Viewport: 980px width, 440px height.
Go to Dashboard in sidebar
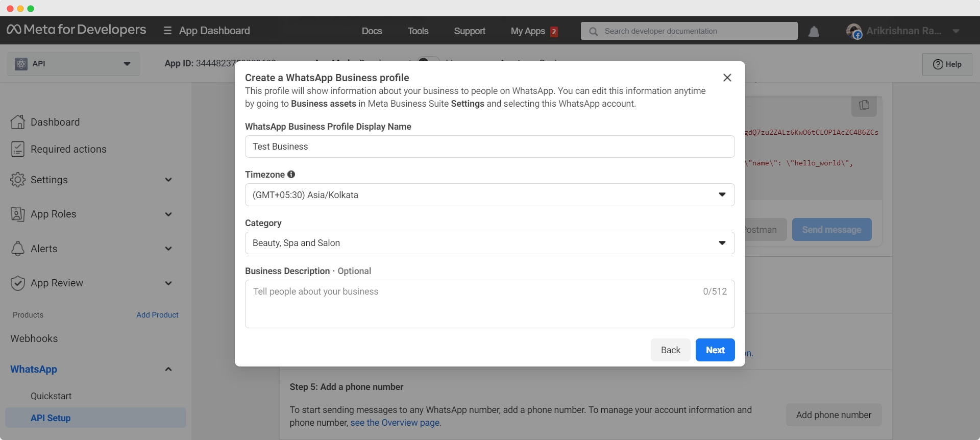click(55, 122)
